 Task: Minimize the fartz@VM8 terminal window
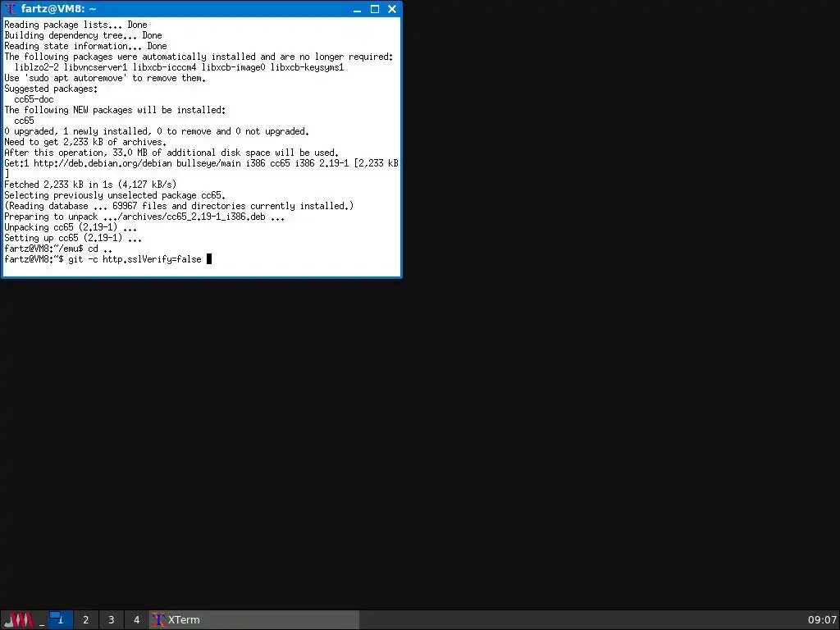[x=358, y=9]
